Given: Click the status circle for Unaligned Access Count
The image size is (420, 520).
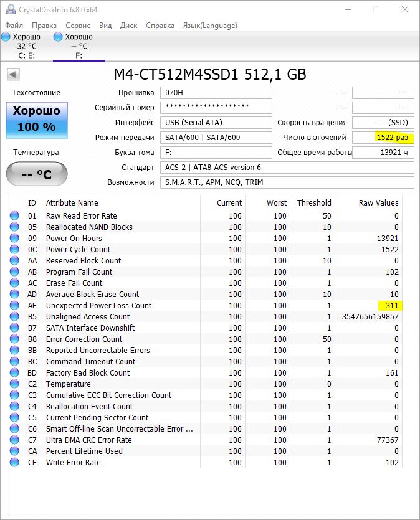Looking at the screenshot, I should click(14, 316).
